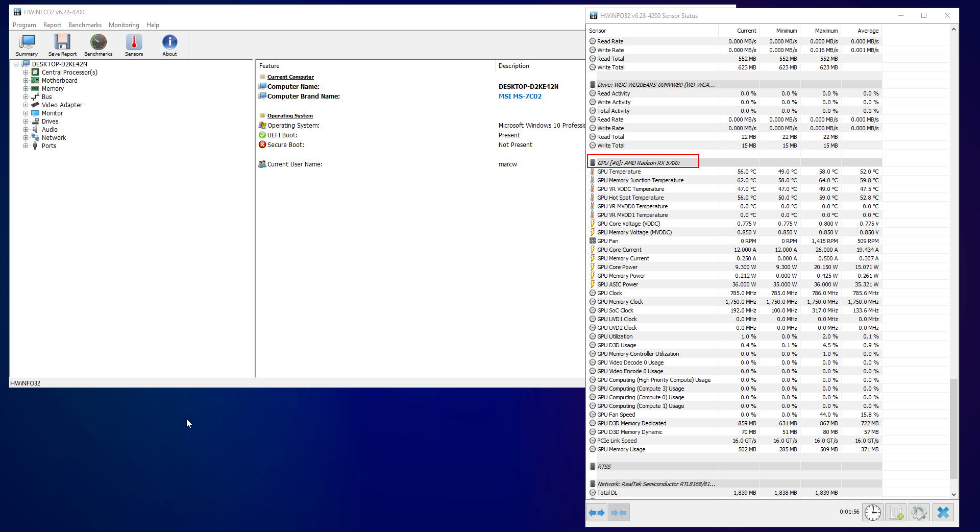Select the DESKTOP-D2KE42N root tree label
The image size is (980, 532).
[x=60, y=64]
